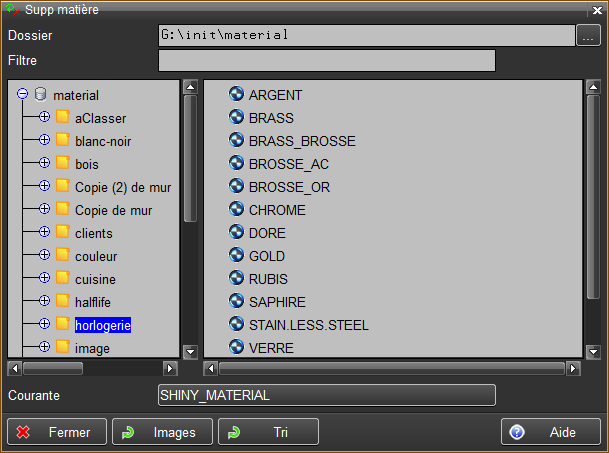Click the Copie de mur folder icon
The image size is (609, 453).
click(x=63, y=209)
